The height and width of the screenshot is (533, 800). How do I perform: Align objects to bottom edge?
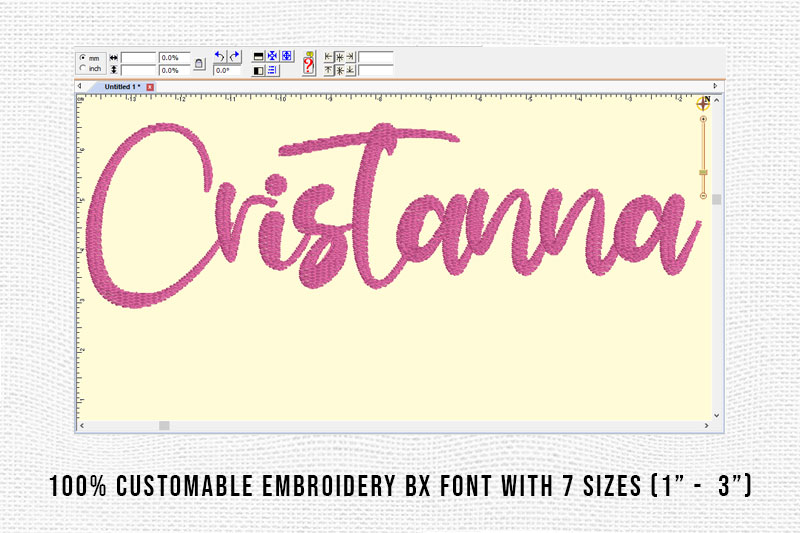pos(351,70)
